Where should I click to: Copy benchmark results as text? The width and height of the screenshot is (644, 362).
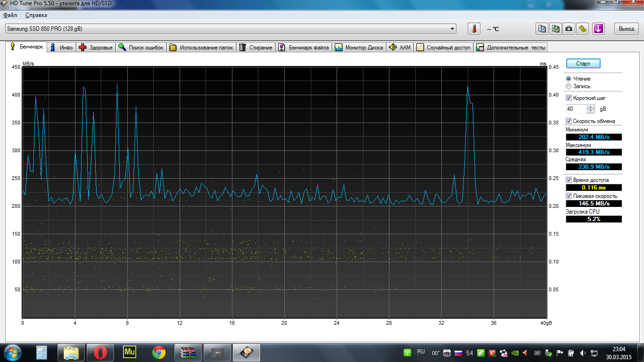click(x=542, y=29)
